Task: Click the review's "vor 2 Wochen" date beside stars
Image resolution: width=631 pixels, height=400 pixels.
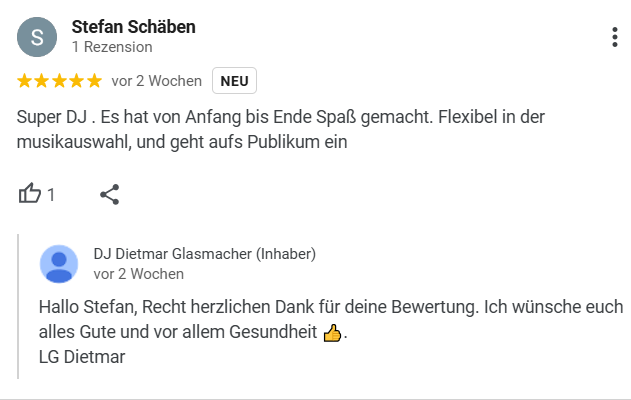Action: coord(156,81)
